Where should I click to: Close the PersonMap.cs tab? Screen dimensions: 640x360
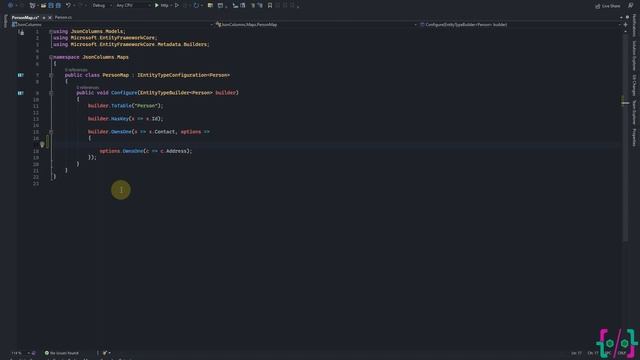click(x=50, y=18)
